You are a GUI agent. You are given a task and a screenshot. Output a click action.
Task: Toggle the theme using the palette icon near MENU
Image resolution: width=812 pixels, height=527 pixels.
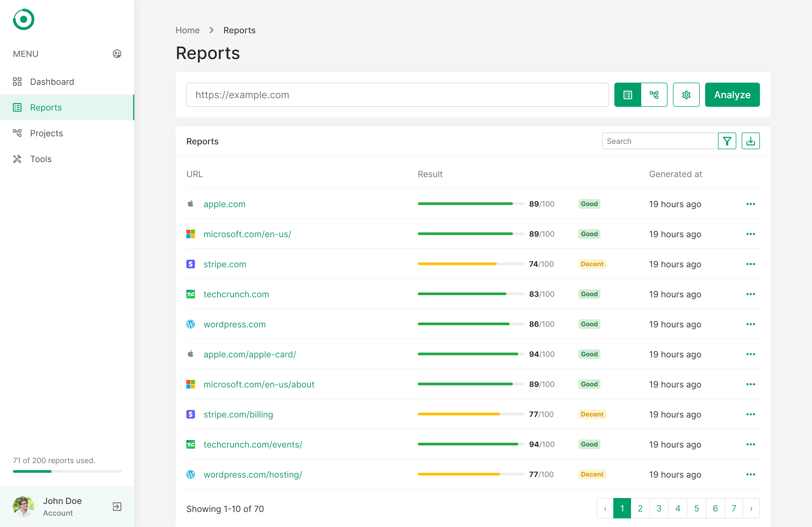117,53
